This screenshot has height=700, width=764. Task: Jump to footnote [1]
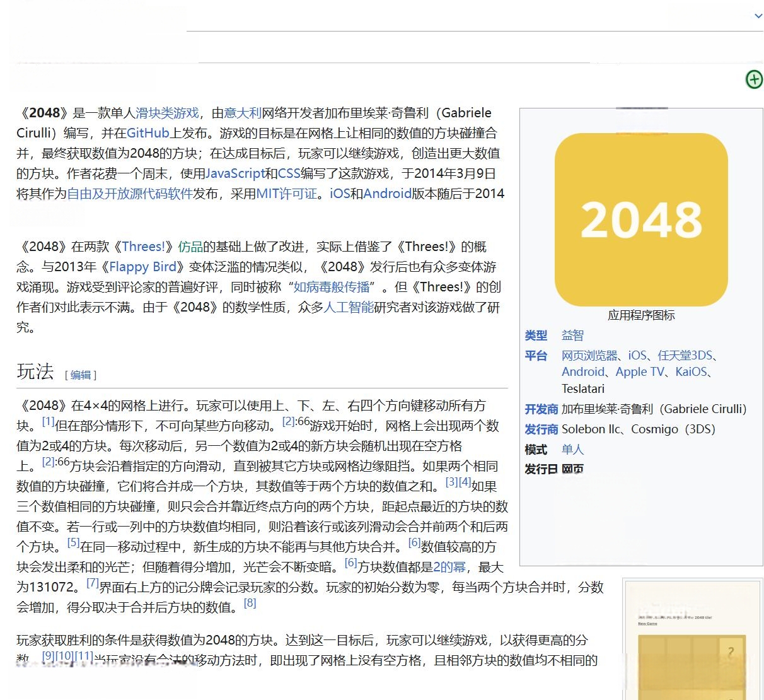pyautogui.click(x=48, y=421)
